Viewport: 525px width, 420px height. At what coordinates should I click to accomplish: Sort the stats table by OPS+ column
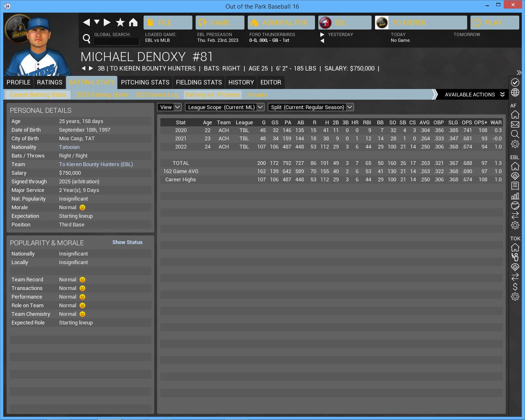click(481, 122)
